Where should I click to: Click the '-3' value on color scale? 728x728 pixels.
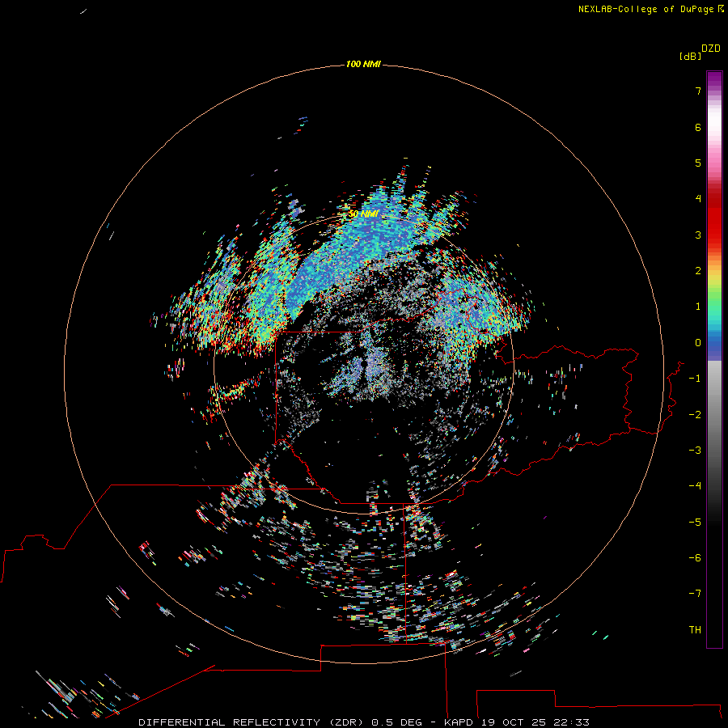tap(695, 451)
